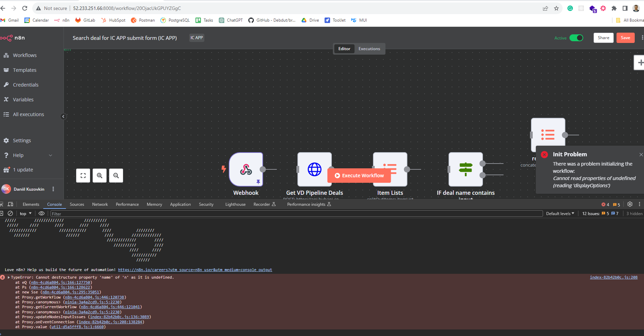The image size is (644, 336).
Task: Open the Default levels dropdown
Action: 560,213
